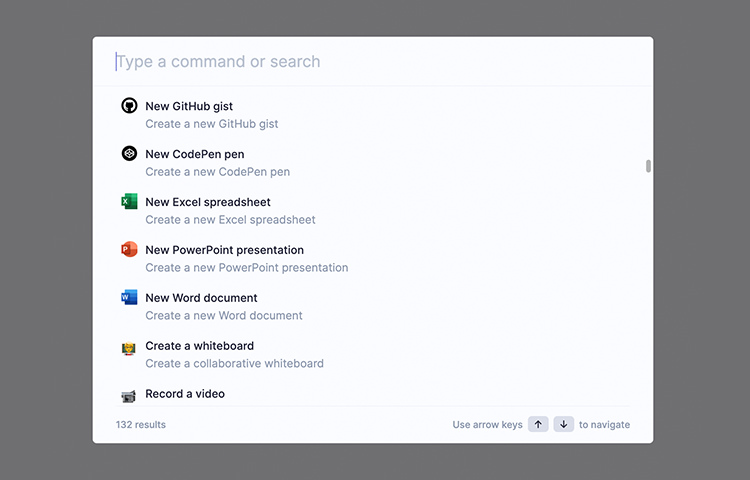Viewport: 750px width, 480px height.
Task: Click the CodePen logo icon
Action: click(129, 153)
